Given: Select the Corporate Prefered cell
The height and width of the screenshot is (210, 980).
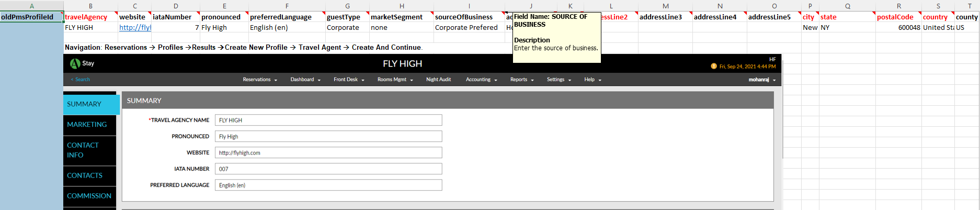Looking at the screenshot, I should pyautogui.click(x=469, y=27).
